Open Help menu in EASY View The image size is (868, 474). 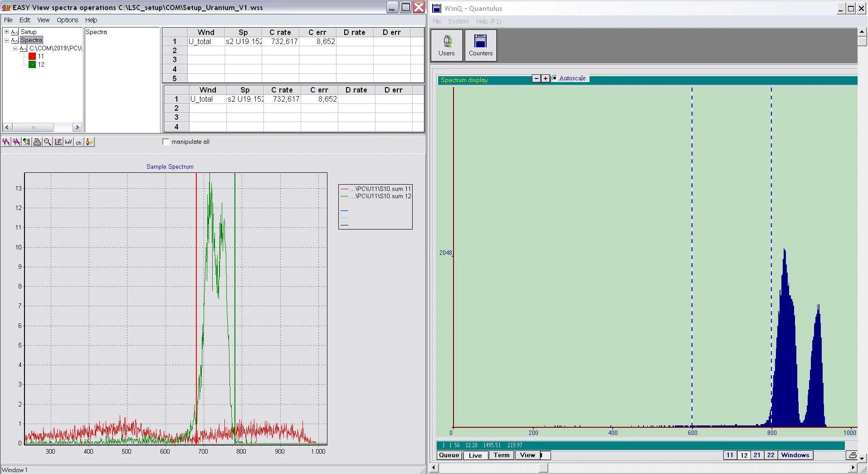click(x=91, y=20)
